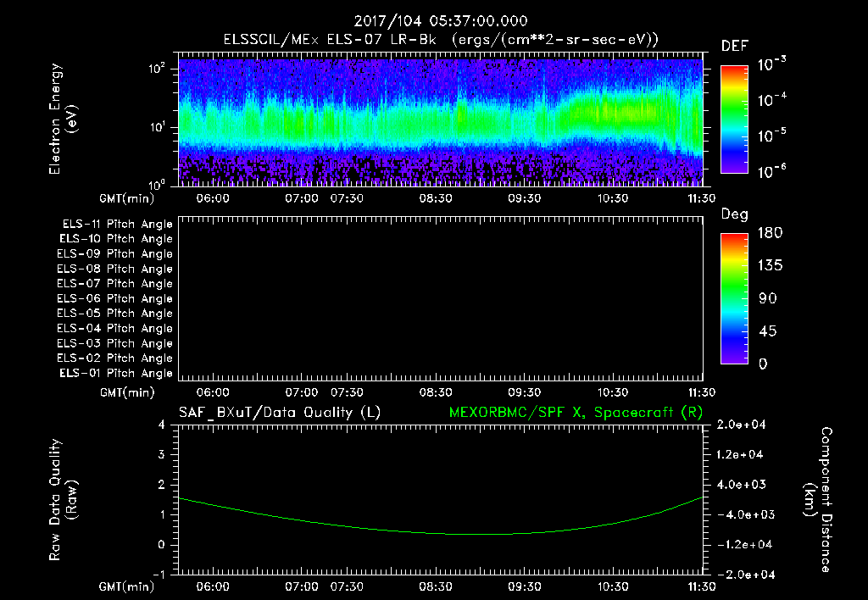Select the 'ELS-01 Pitch Angle' row label
This screenshot has height=600, width=868.
pos(116,373)
